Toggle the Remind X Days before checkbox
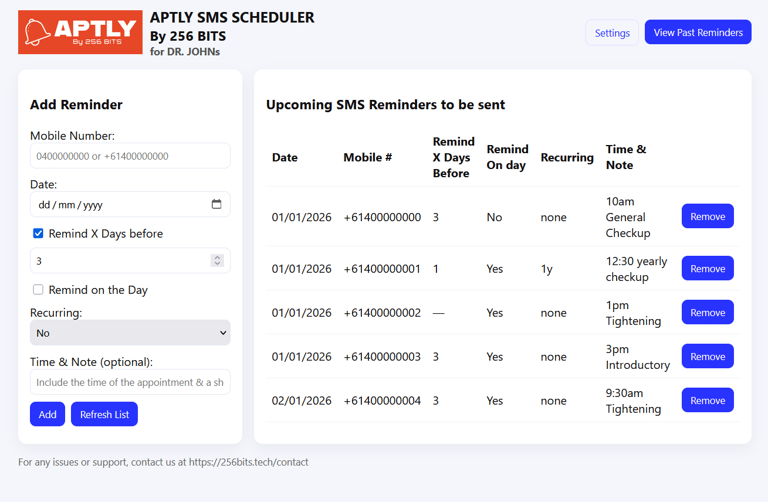Screen dimensions: 768x502 [38, 233]
